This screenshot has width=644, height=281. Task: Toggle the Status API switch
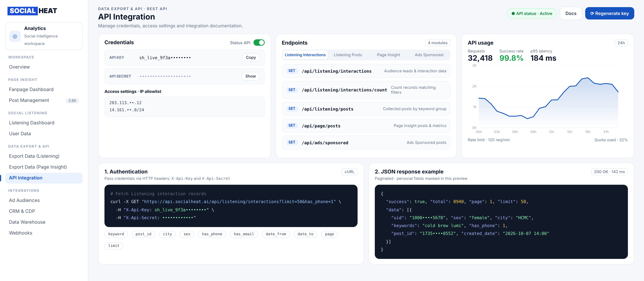coord(259,43)
